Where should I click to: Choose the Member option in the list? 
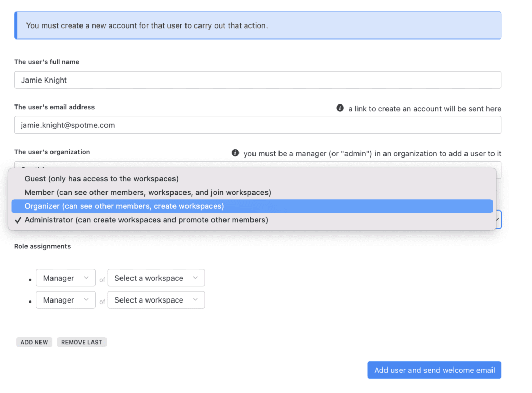[x=148, y=192]
